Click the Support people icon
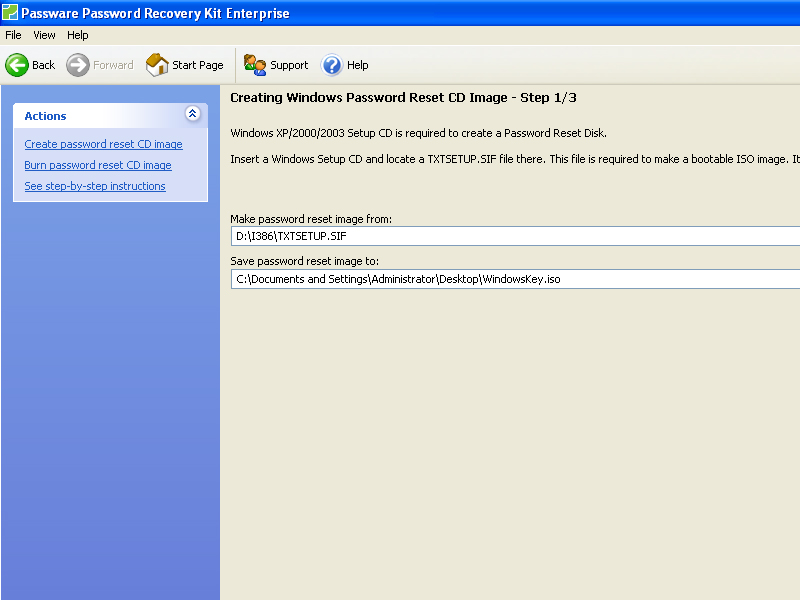Screen dimensions: 800x600 (x=255, y=65)
